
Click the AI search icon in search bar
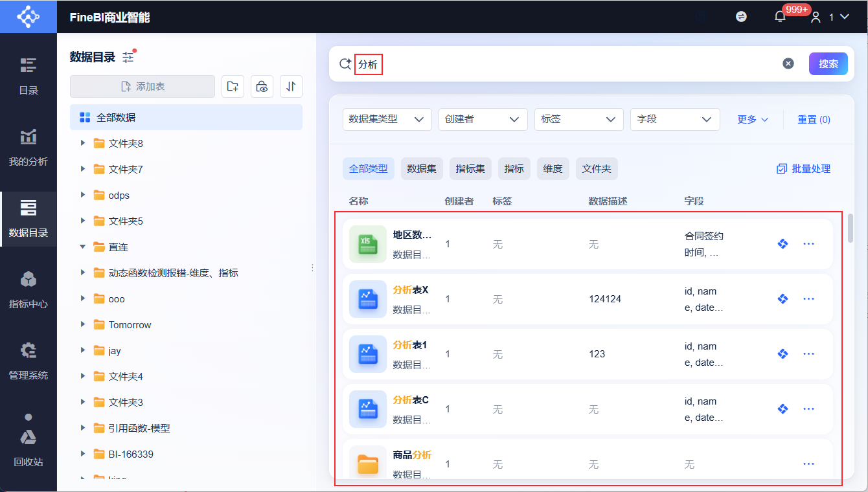(x=345, y=63)
